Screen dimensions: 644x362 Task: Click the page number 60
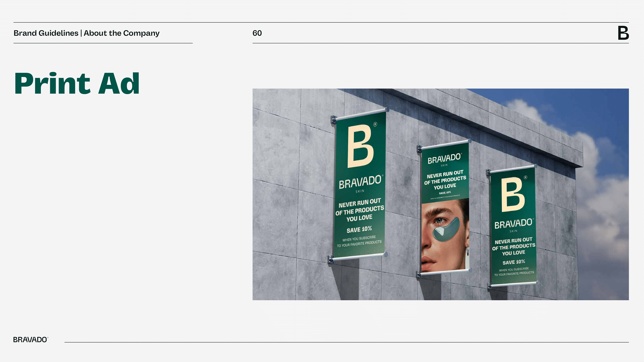(257, 33)
